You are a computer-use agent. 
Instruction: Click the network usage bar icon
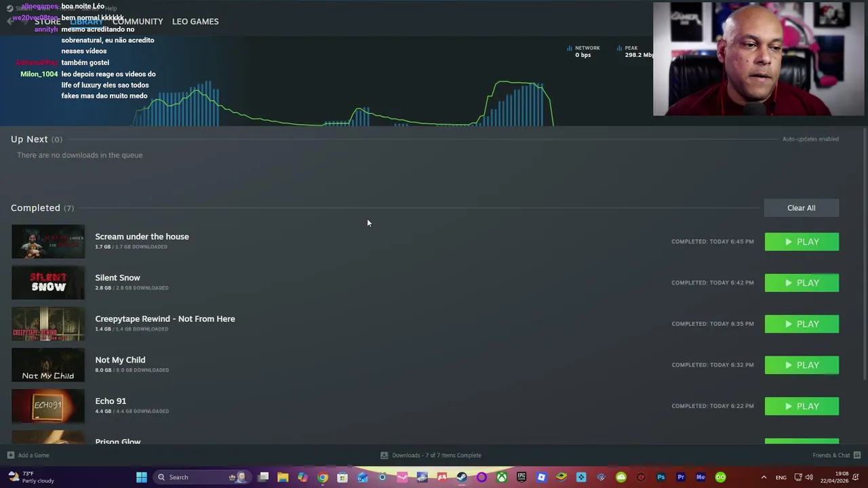(x=570, y=48)
